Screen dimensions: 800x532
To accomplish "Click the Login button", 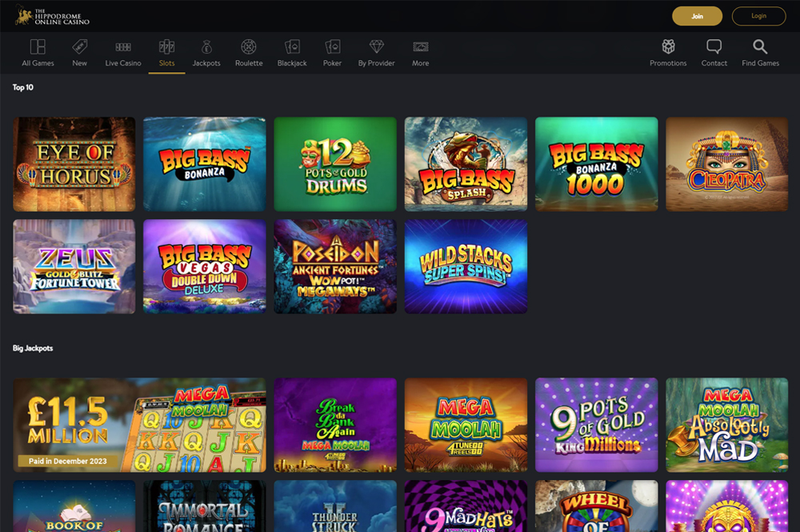I will [758, 16].
